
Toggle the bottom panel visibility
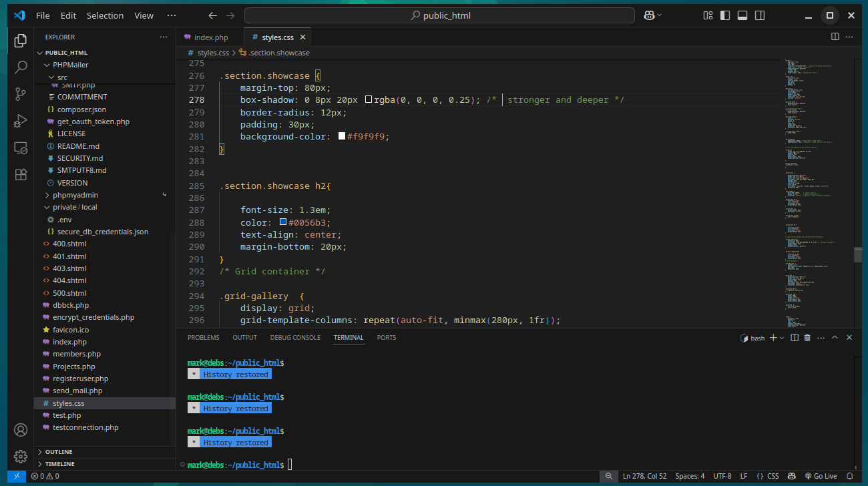pos(742,15)
